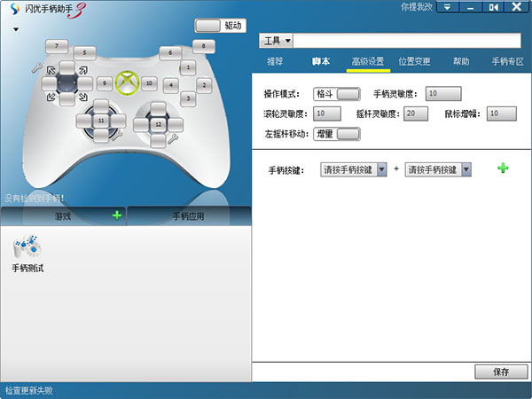Click 你提我改 feedback link
Viewport: 532px width, 399px height.
417,7
